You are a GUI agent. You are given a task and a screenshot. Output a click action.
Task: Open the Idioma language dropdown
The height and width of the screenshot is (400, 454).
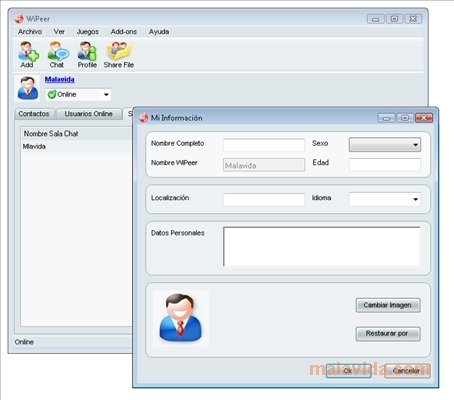385,199
